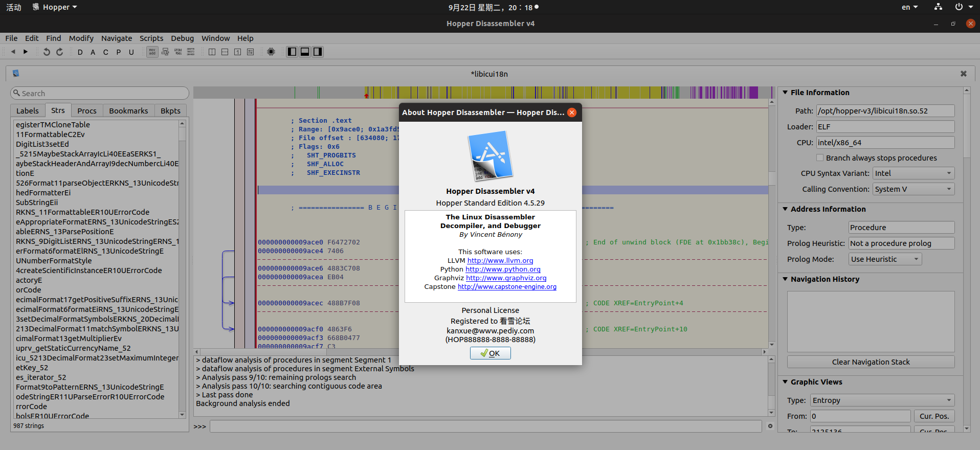This screenshot has width=980, height=450.
Task: Collapse the Address Information section
Action: (785, 209)
